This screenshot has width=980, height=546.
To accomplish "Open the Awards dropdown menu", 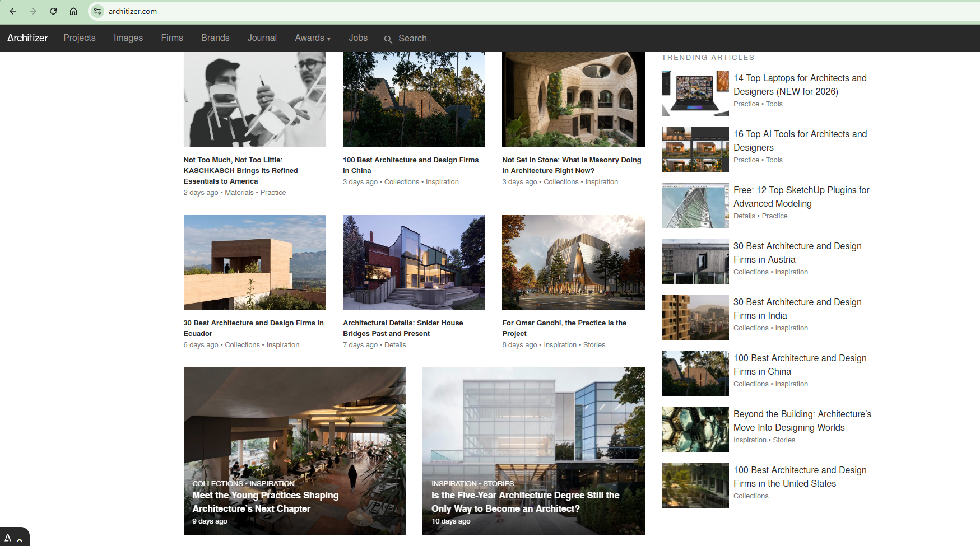I will click(x=313, y=38).
